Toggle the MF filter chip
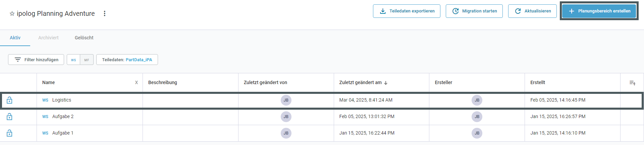 coord(87,60)
